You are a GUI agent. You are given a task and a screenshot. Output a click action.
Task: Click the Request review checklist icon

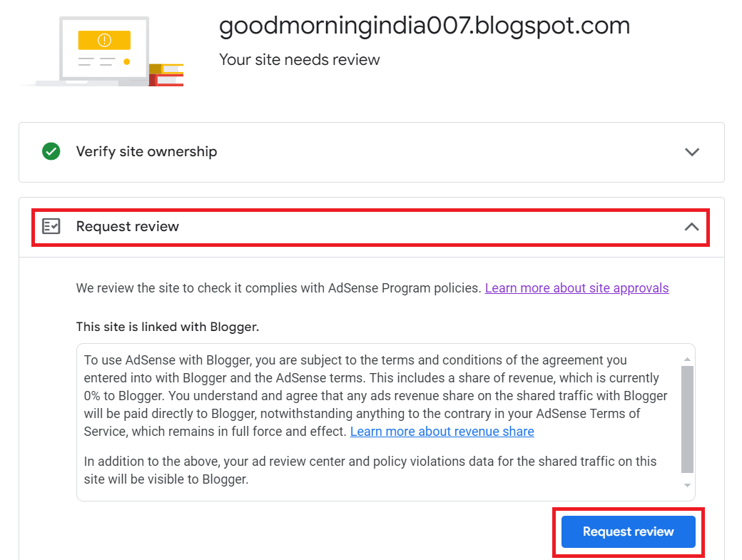click(51, 226)
